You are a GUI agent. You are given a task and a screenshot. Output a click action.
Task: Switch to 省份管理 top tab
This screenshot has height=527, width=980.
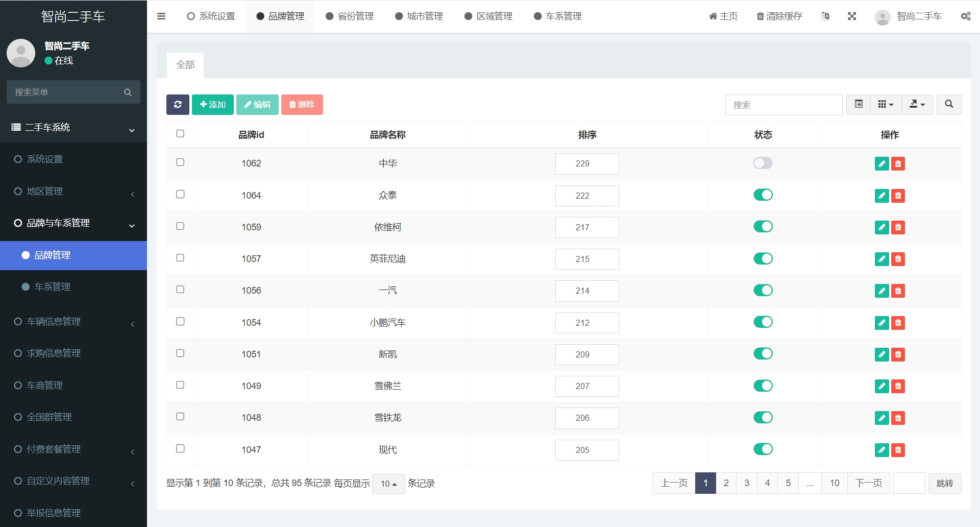(350, 16)
